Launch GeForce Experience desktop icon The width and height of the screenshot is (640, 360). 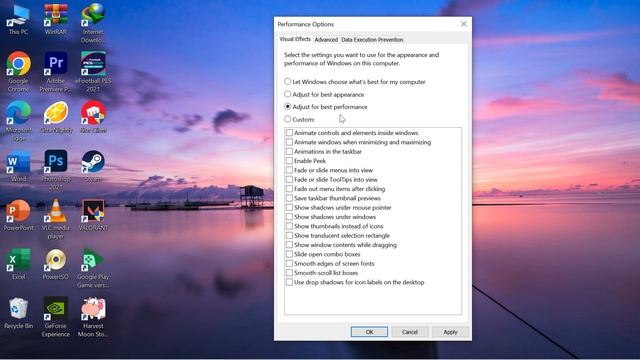[56, 317]
